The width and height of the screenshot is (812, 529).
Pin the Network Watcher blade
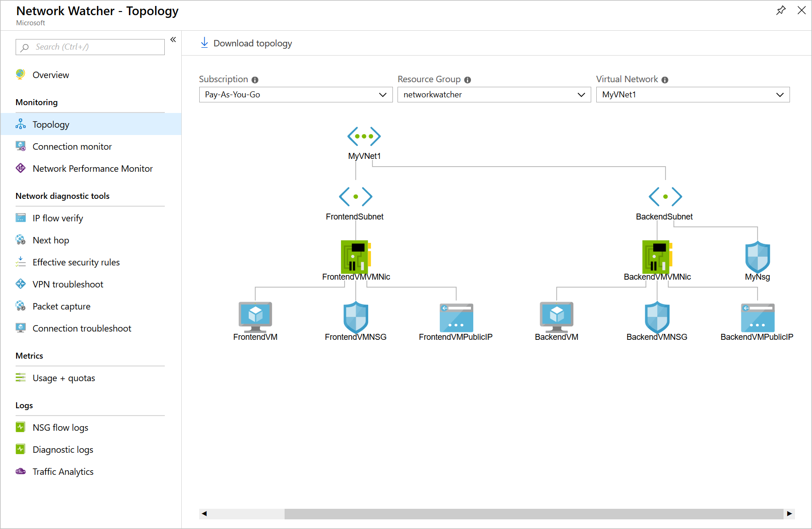click(781, 11)
